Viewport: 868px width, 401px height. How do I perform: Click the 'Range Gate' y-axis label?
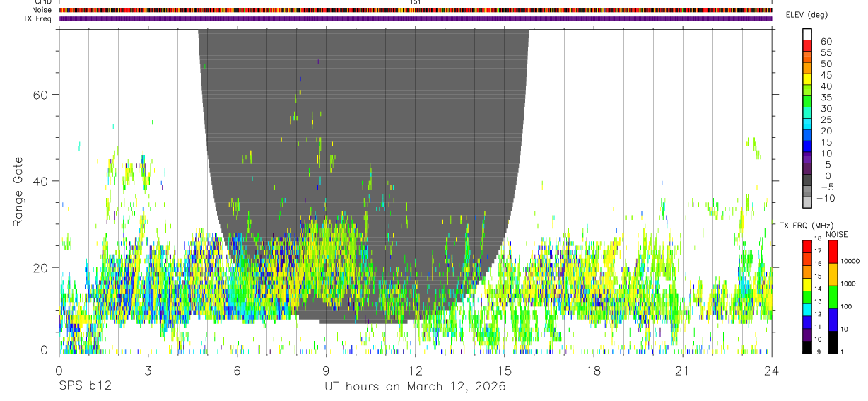[18, 190]
